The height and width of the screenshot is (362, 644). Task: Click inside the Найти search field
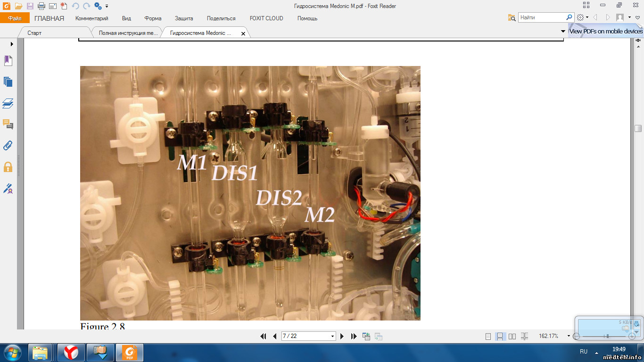(x=542, y=17)
